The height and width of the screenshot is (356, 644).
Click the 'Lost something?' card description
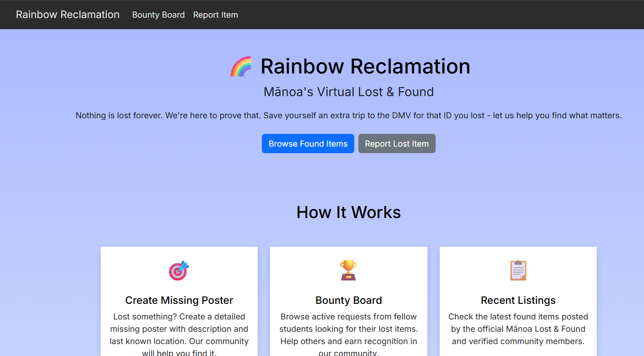click(x=179, y=329)
